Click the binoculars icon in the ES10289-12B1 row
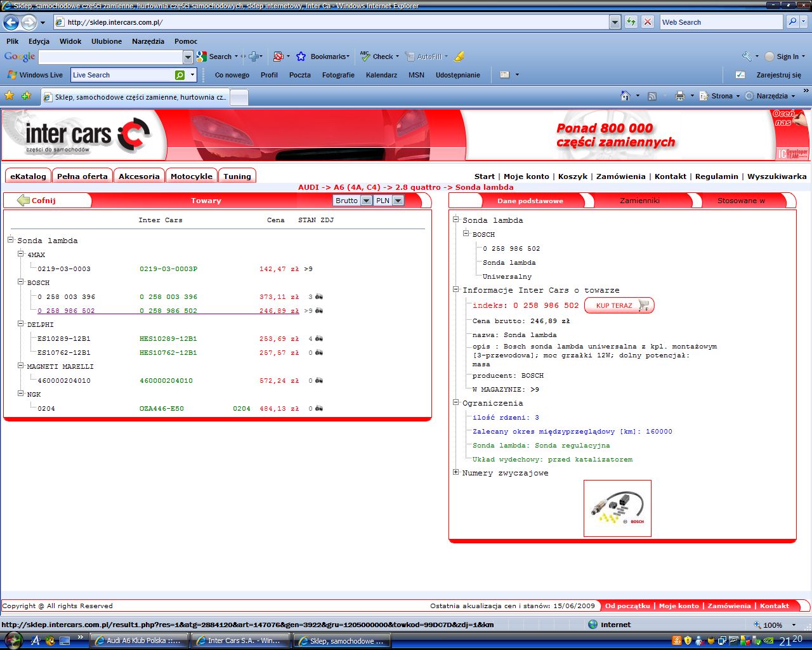The width and height of the screenshot is (812, 650). tap(319, 338)
